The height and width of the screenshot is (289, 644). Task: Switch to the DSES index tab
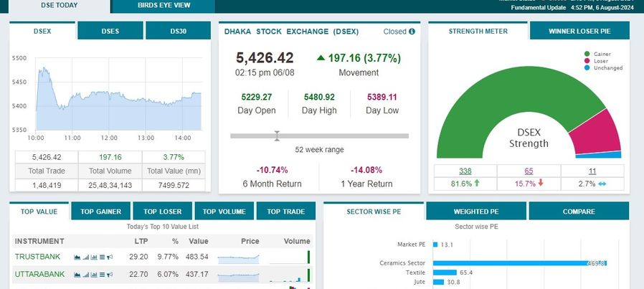110,31
